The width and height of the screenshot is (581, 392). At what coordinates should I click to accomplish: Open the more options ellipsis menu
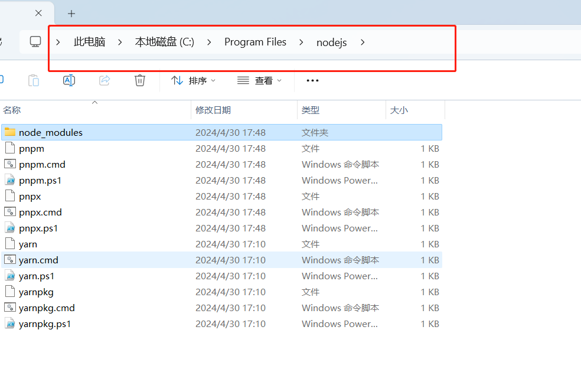(312, 80)
